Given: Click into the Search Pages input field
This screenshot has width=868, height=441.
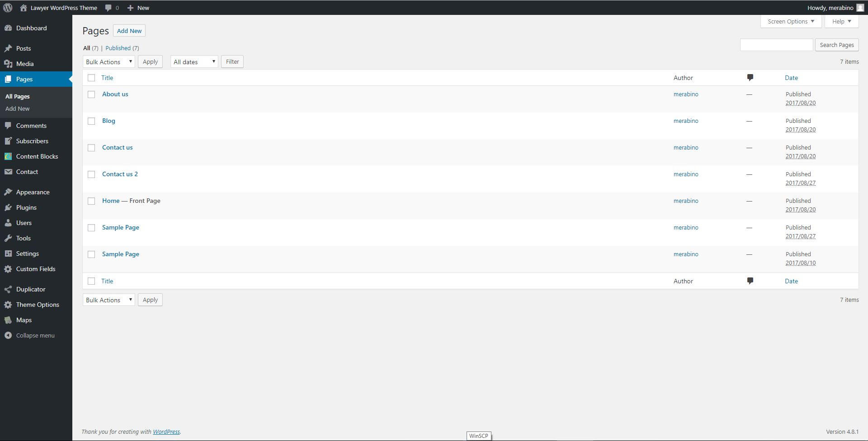Looking at the screenshot, I should (x=776, y=45).
